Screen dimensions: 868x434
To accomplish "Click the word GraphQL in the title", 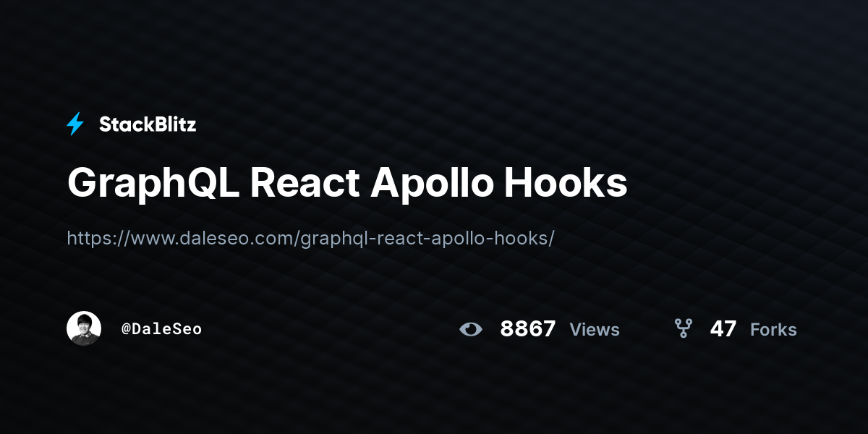I will [x=153, y=184].
